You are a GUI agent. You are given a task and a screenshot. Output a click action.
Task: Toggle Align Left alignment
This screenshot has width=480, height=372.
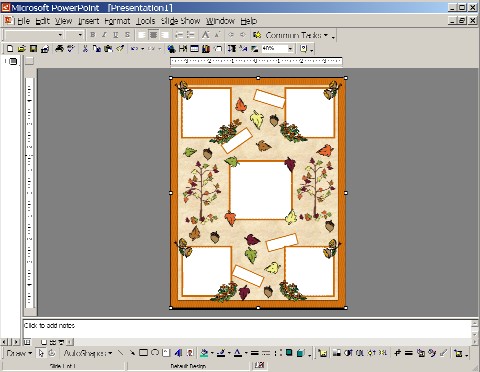(142, 35)
